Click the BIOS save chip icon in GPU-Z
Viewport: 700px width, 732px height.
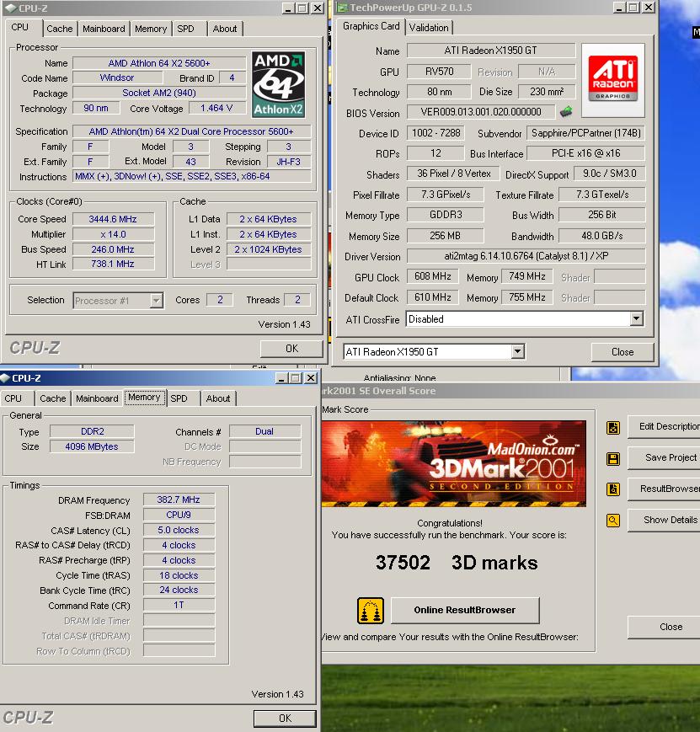pyautogui.click(x=566, y=111)
